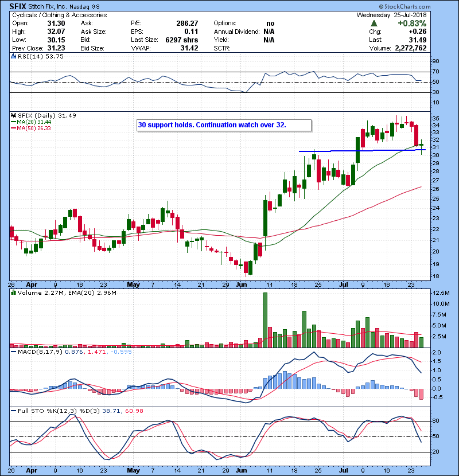
Task: Click the Yield N/A value
Action: 269,40
